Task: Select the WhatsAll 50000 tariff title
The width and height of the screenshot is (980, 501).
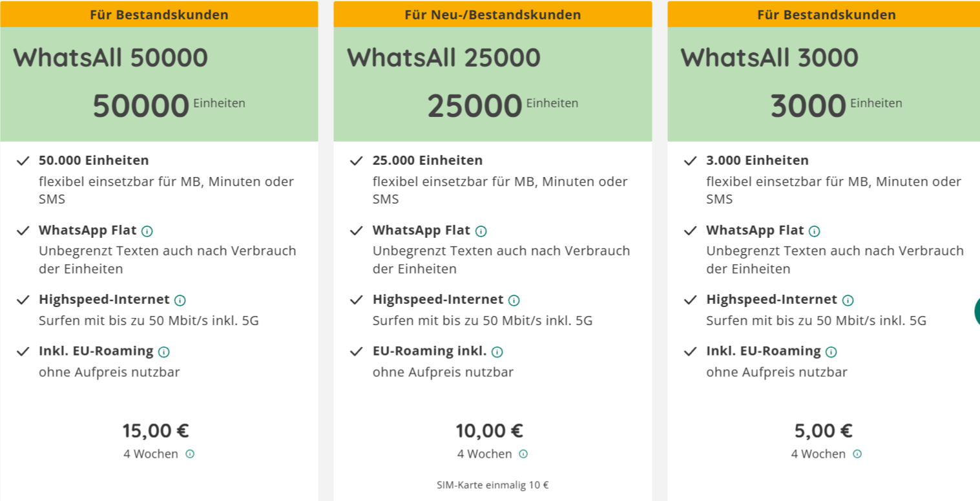Action: (x=110, y=58)
